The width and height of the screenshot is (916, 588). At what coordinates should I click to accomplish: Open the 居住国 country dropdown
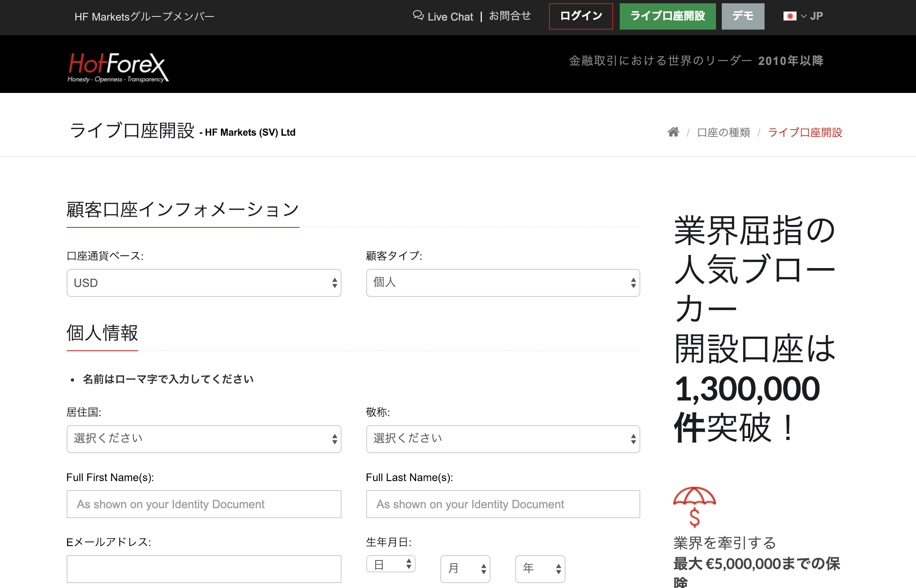(x=204, y=439)
